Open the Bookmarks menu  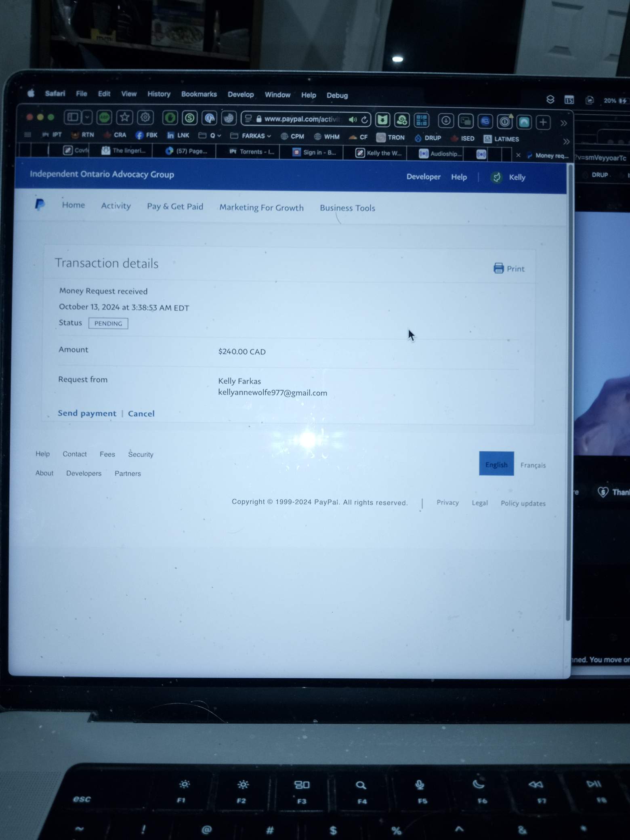pyautogui.click(x=199, y=94)
